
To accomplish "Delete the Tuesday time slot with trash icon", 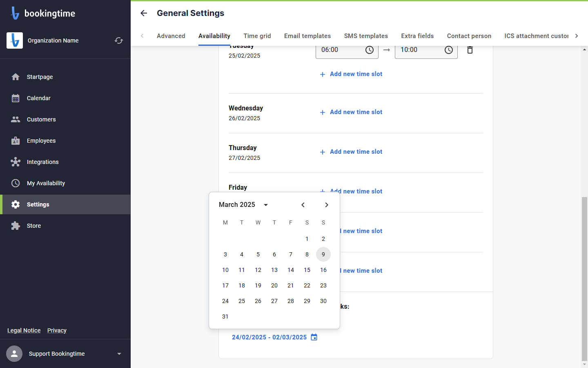I will click(470, 50).
